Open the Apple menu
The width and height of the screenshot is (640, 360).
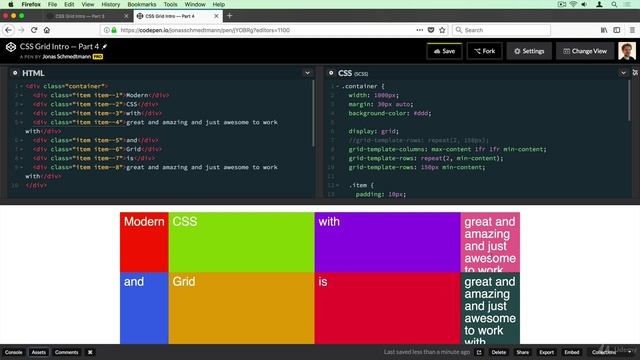pyautogui.click(x=11, y=4)
